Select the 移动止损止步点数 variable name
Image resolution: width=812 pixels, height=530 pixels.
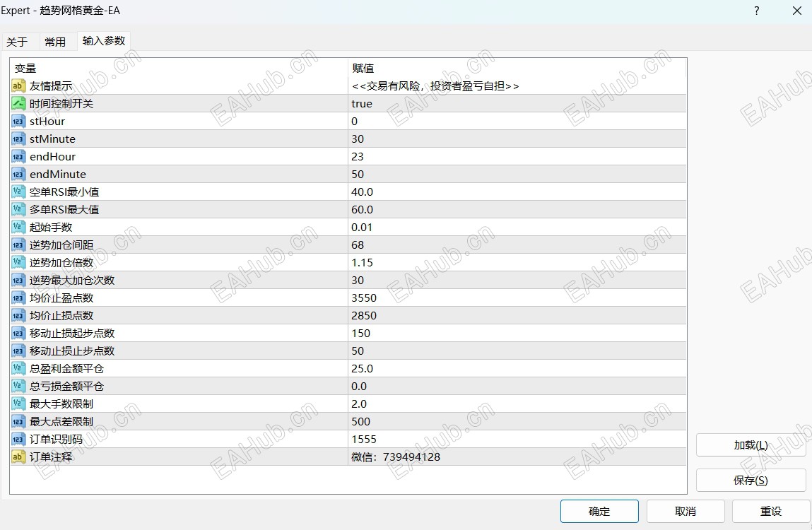[x=72, y=351]
